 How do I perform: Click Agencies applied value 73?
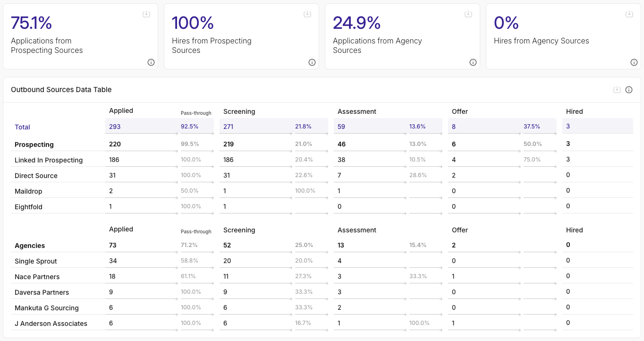pyautogui.click(x=113, y=245)
